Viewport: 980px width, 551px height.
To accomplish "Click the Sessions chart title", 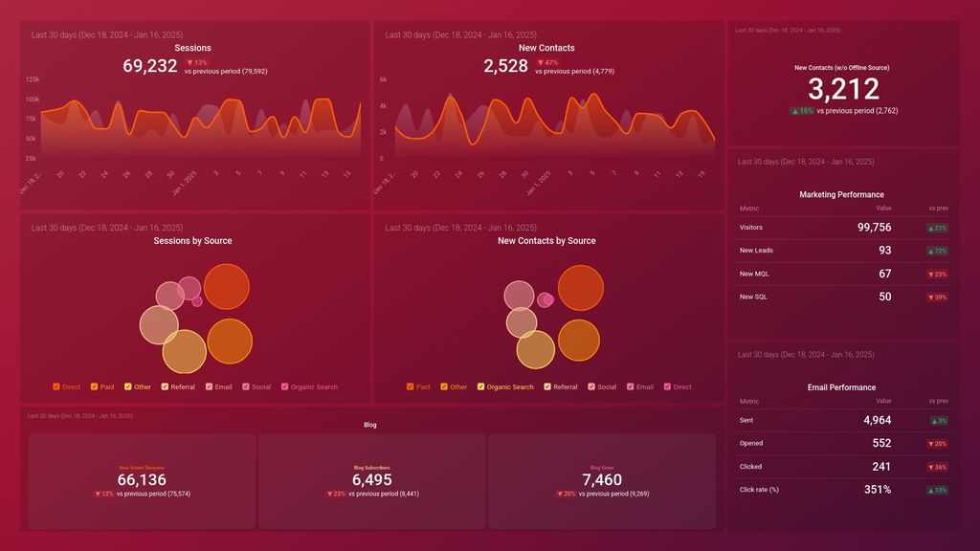I will 192,48.
